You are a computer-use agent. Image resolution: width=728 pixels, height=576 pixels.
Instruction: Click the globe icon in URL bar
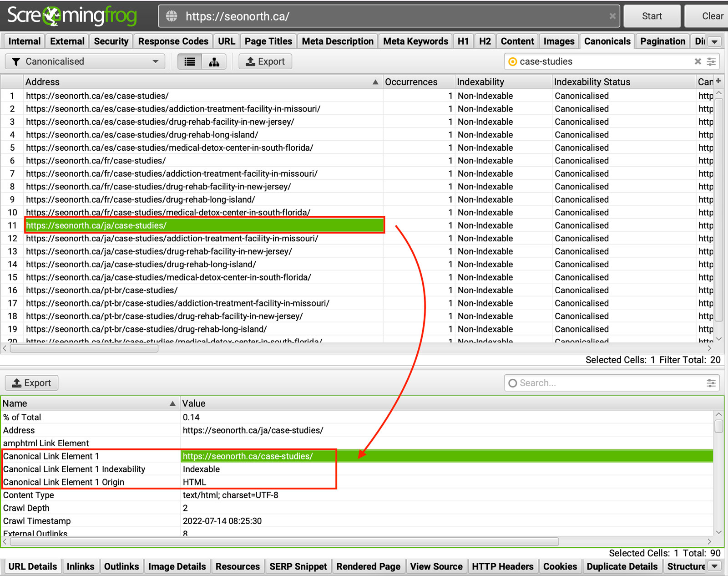[x=172, y=16]
